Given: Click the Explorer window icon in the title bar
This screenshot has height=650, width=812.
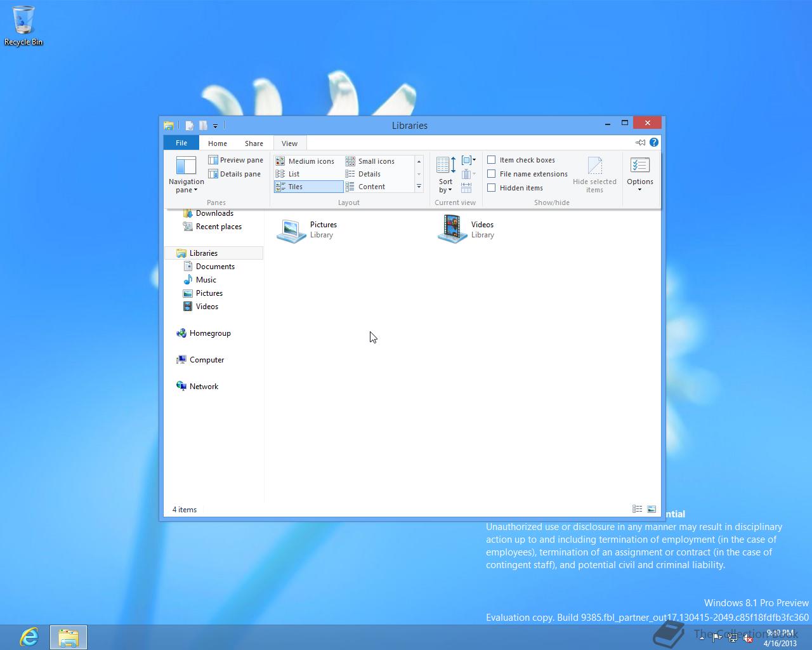Looking at the screenshot, I should [x=169, y=126].
